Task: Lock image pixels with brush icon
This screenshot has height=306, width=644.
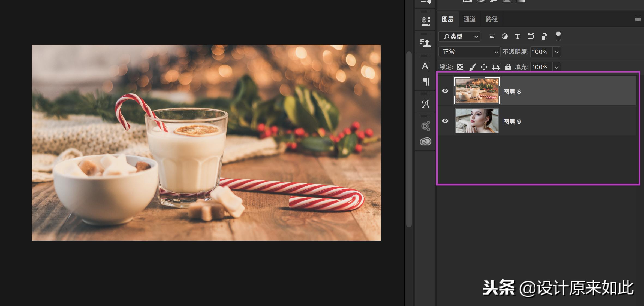Action: [472, 67]
